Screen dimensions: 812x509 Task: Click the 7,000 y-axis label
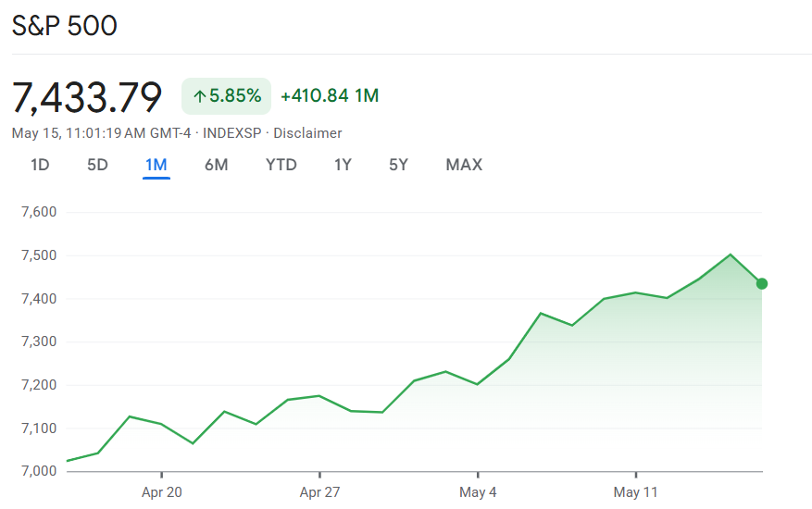[x=39, y=471]
